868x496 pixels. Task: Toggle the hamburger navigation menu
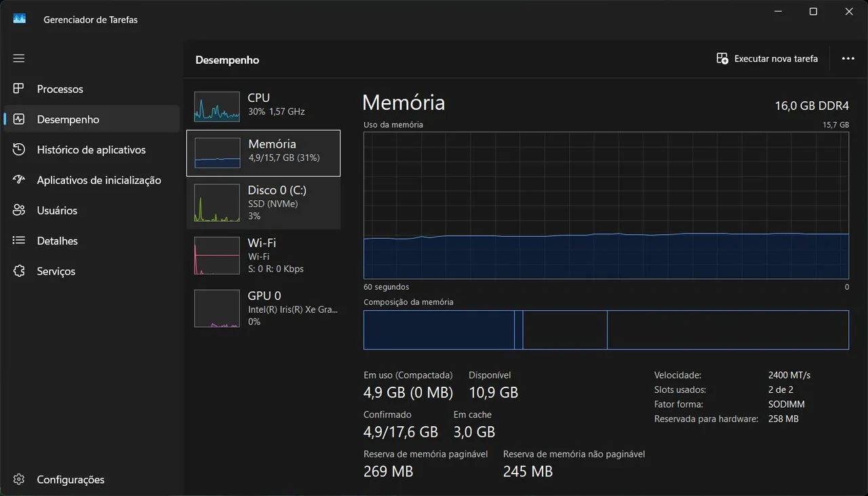[19, 58]
